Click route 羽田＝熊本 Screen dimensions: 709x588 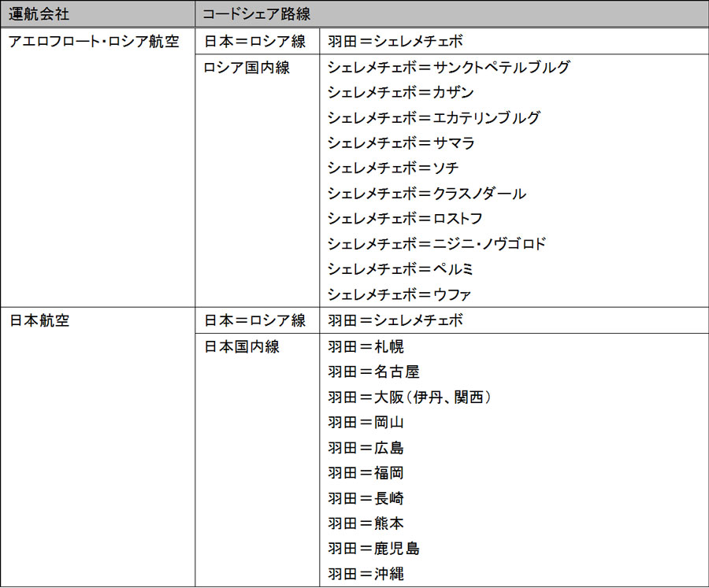(x=366, y=523)
